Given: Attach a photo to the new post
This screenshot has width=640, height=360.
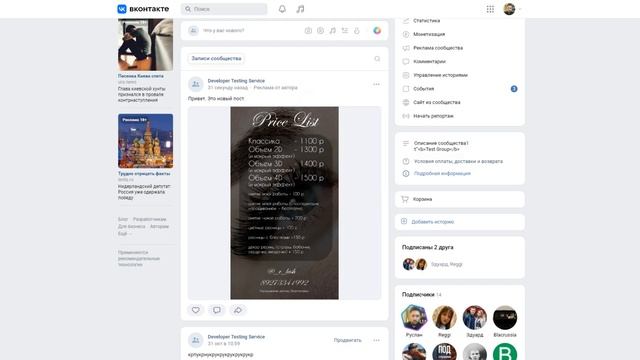Looking at the screenshot, I should click(308, 31).
